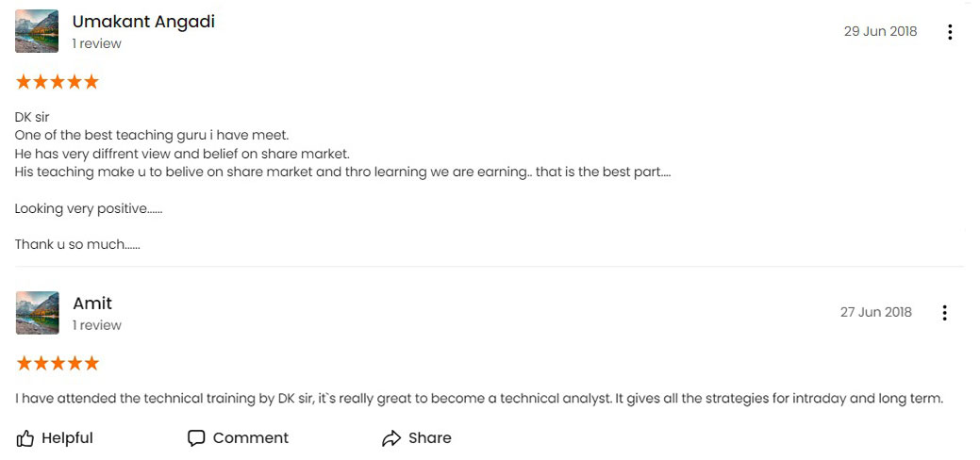View Umakant Angadi's '1 review' count
The height and width of the screenshot is (460, 980).
coord(97,43)
